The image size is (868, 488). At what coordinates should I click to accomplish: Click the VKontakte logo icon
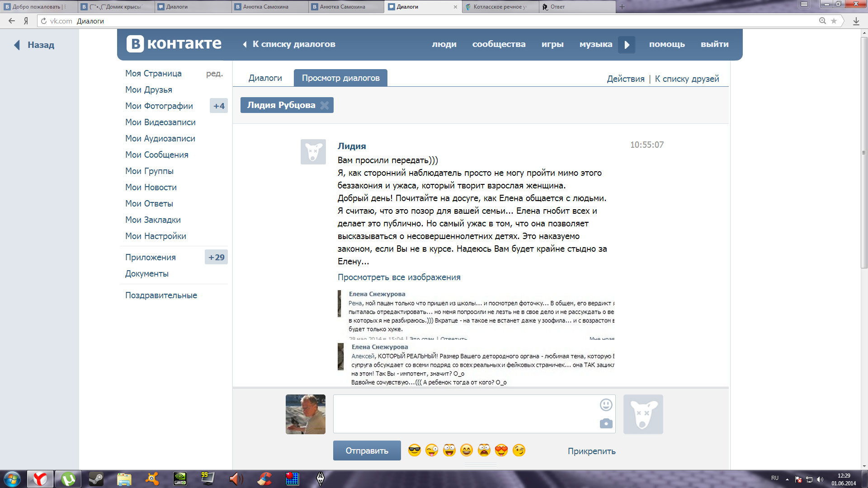(x=135, y=44)
